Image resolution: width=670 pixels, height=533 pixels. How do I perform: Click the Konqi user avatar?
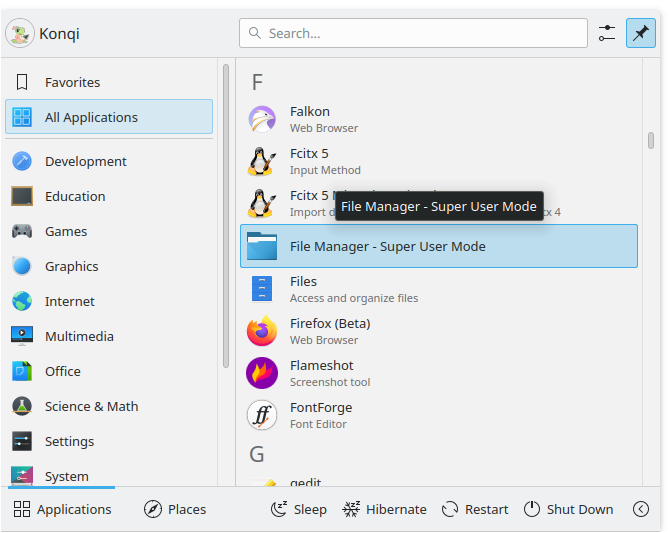[20, 33]
